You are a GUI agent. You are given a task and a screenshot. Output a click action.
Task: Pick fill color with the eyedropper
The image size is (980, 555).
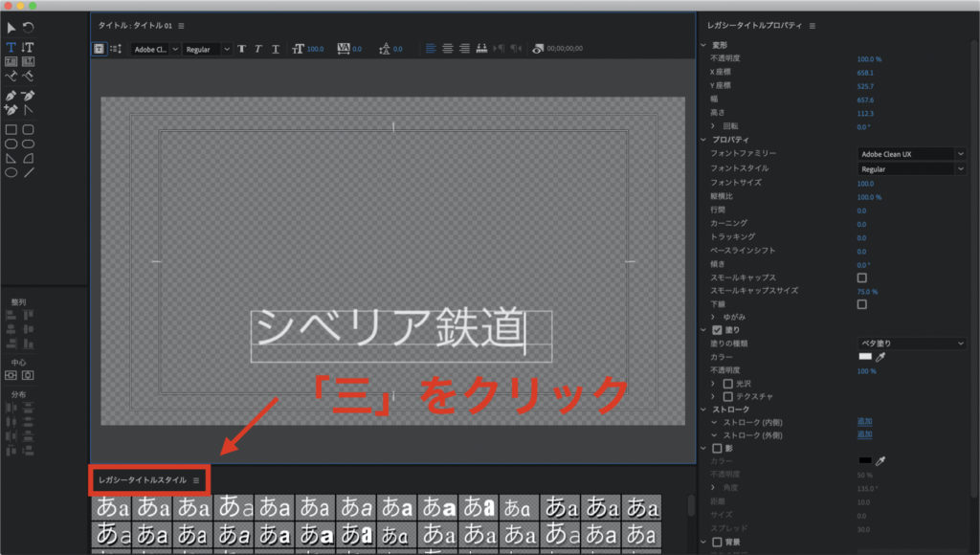point(880,357)
